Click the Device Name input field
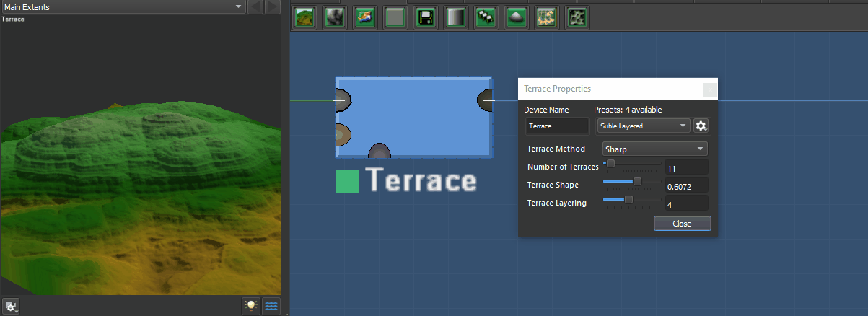This screenshot has width=868, height=316. click(557, 126)
